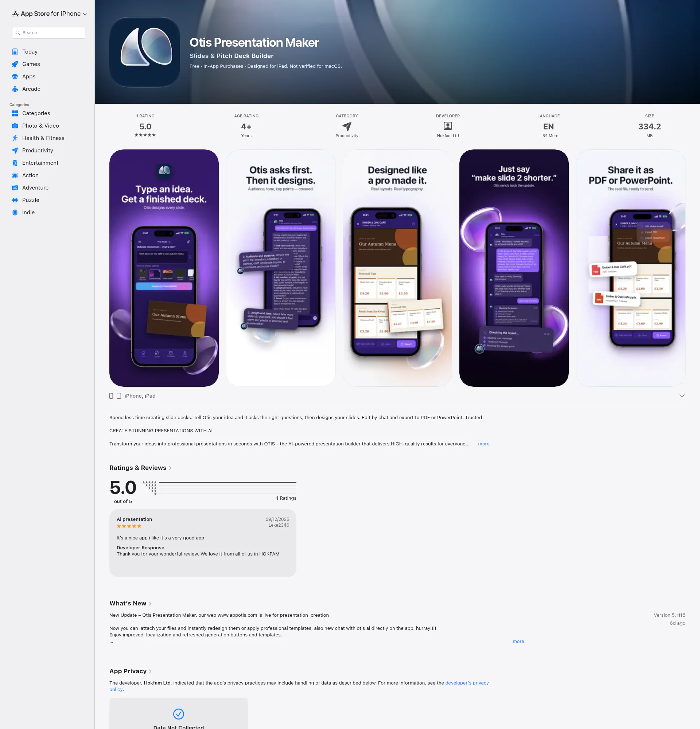
Task: Open App Privacy section chevron
Action: pyautogui.click(x=150, y=671)
